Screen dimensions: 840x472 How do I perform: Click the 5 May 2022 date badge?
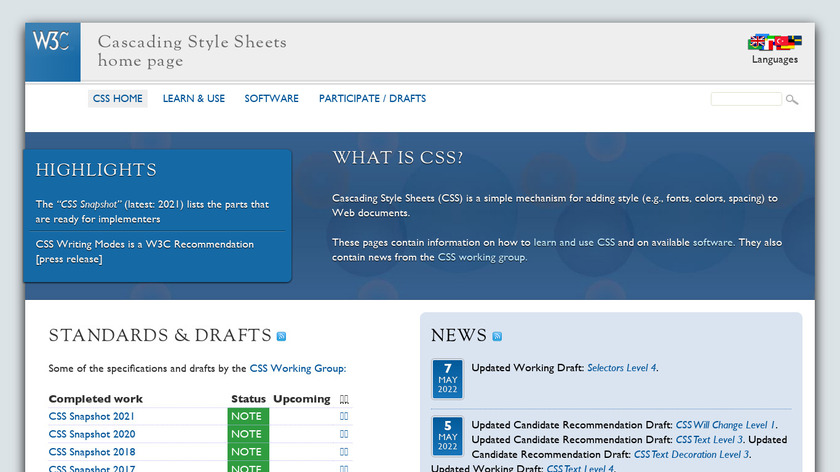pos(447,436)
